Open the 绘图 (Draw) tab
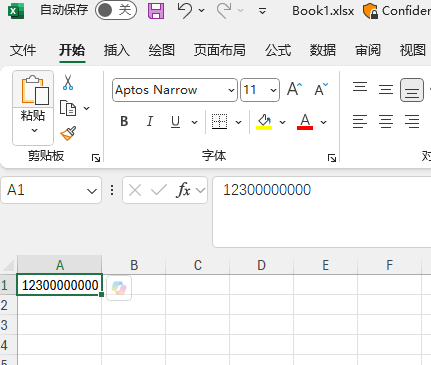The width and height of the screenshot is (431, 365). (162, 50)
